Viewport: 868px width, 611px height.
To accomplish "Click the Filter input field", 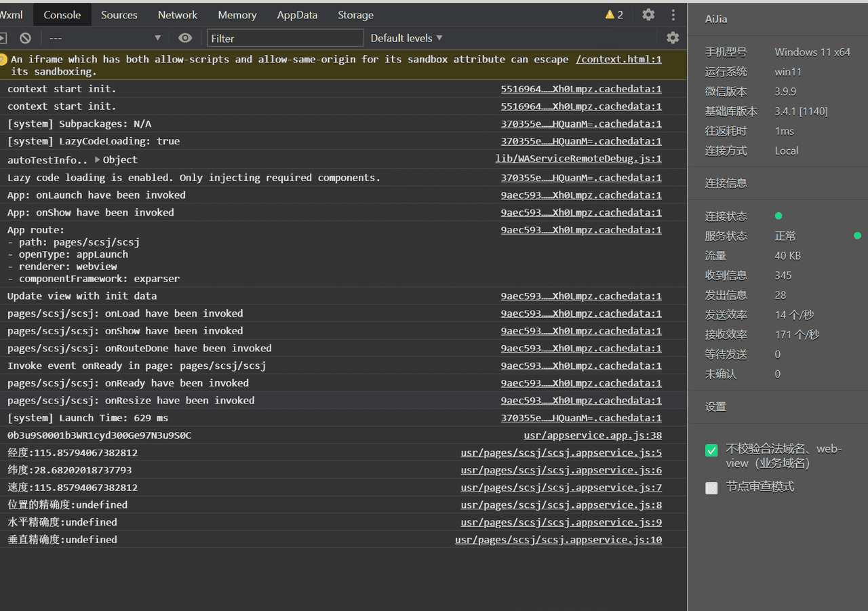I will coord(285,39).
